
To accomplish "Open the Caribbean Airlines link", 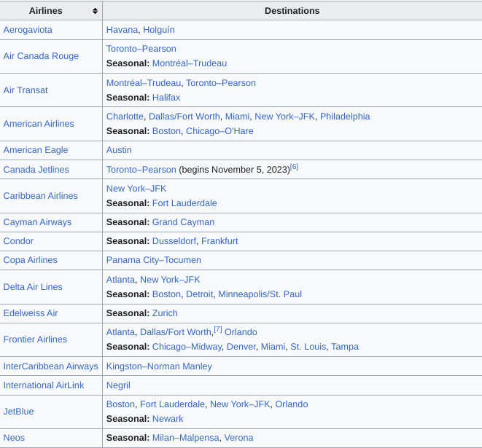I will tap(41, 196).
